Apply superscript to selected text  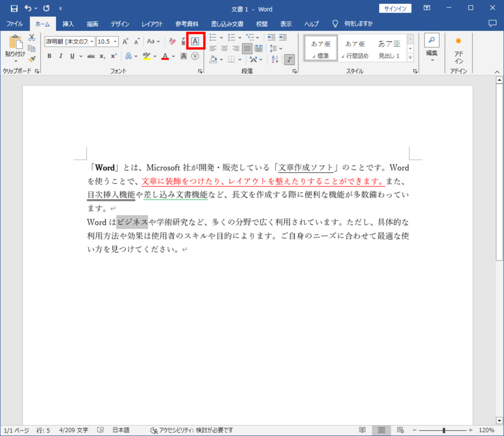113,56
